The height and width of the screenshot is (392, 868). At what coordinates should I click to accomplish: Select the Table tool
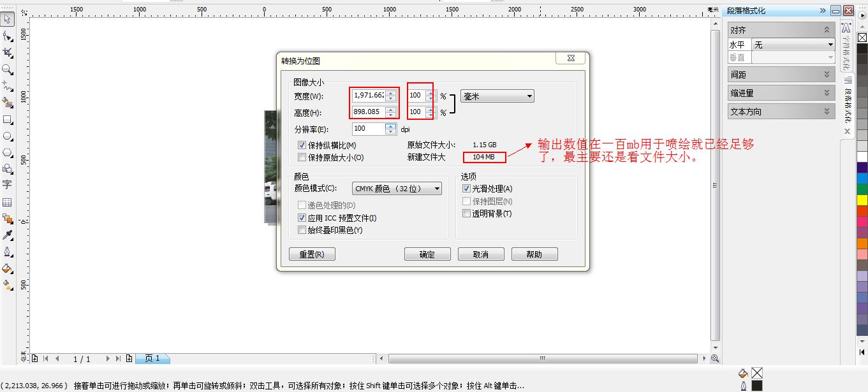coord(8,202)
